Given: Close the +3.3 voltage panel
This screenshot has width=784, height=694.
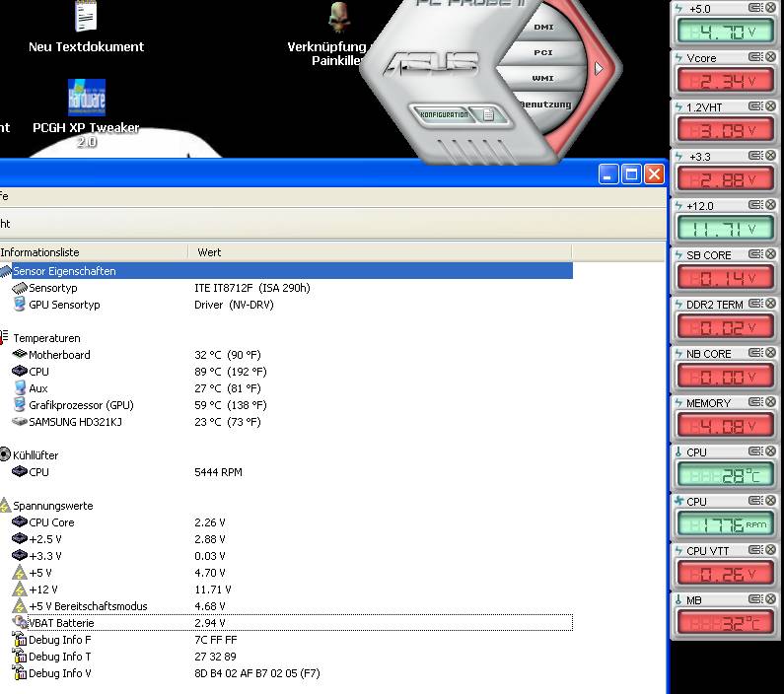Looking at the screenshot, I should point(770,156).
